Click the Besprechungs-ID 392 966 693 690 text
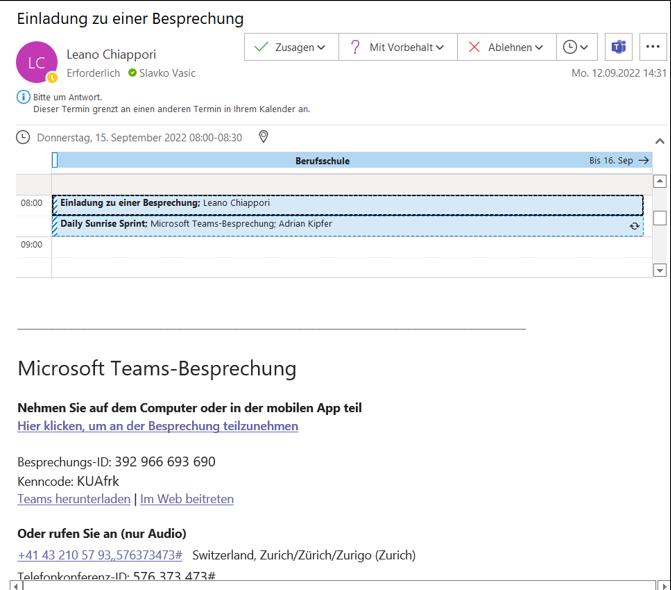 tap(116, 462)
